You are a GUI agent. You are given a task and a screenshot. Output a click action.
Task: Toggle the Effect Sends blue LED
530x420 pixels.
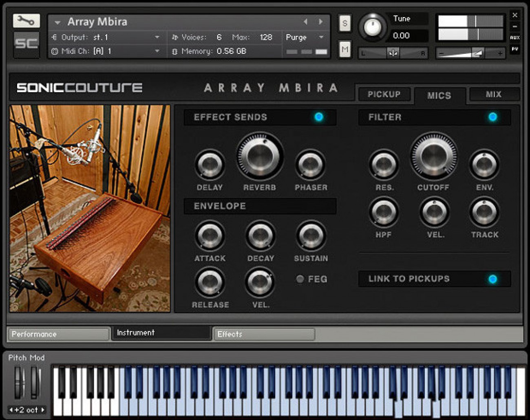tap(318, 117)
